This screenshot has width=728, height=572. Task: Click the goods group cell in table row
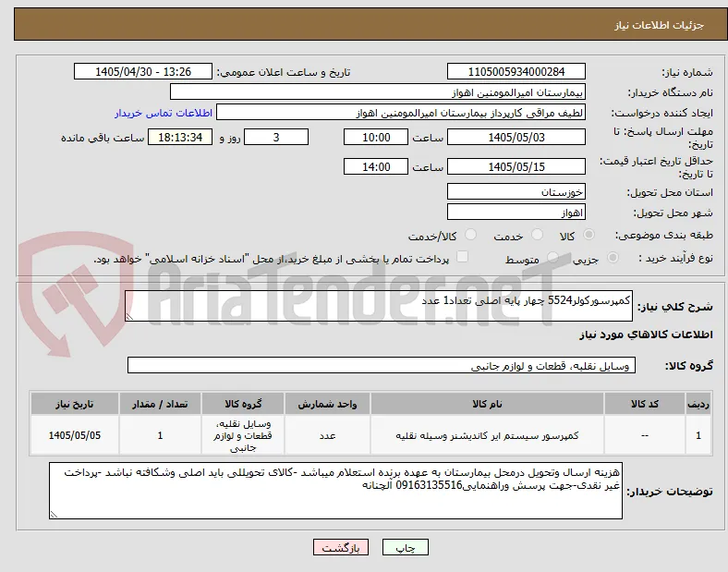click(x=243, y=435)
